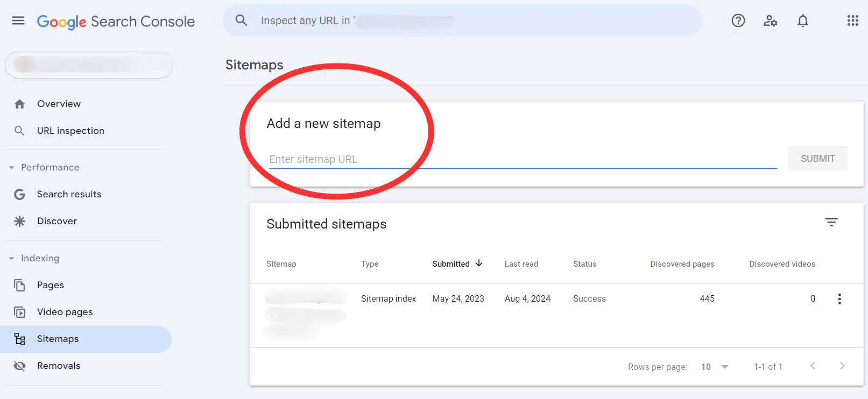Open Video pages report

(65, 312)
